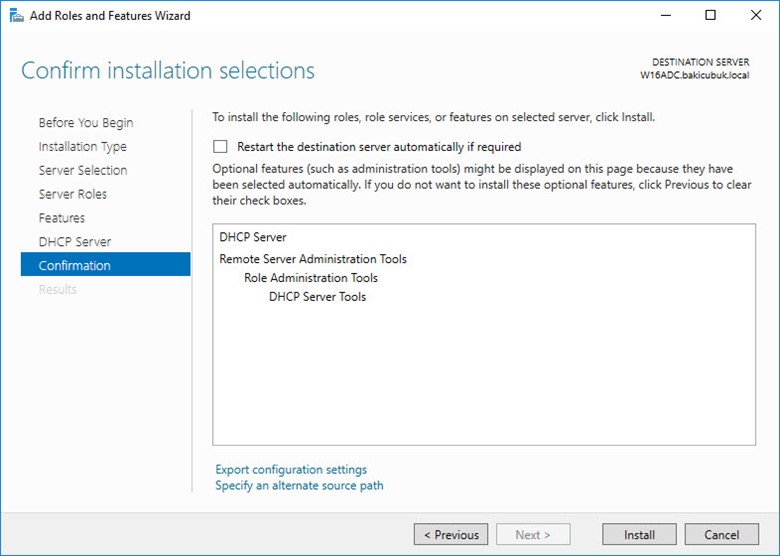Screen dimensions: 780x556
Task: Open Specify an alternate source path link
Action: pyautogui.click(x=299, y=486)
